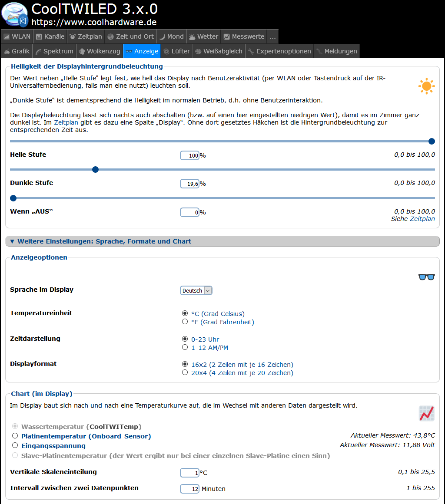Click the Dunkle Stufe slider handle
Screen dimensions: 445x504
(96, 169)
